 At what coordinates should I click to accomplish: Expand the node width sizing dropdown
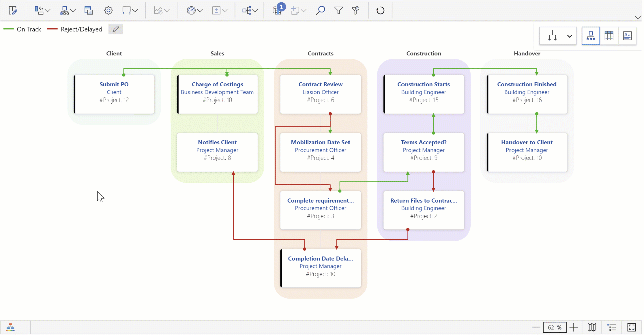[x=130, y=10]
